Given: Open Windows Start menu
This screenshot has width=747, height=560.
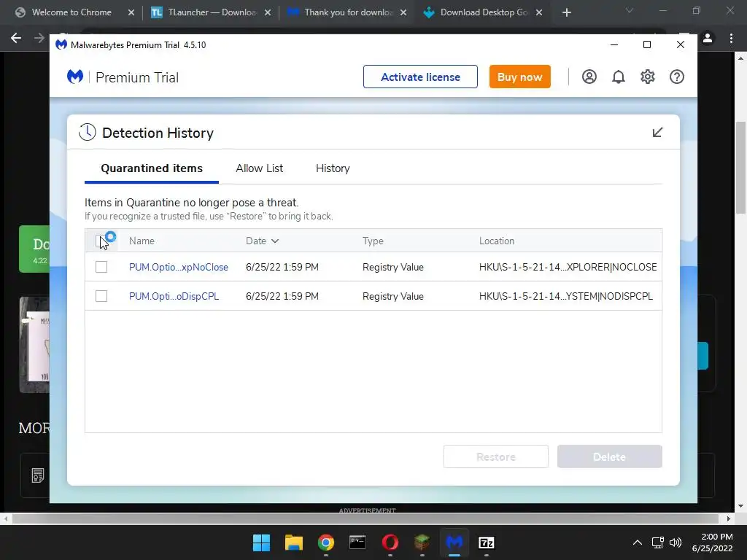Looking at the screenshot, I should pyautogui.click(x=261, y=542).
